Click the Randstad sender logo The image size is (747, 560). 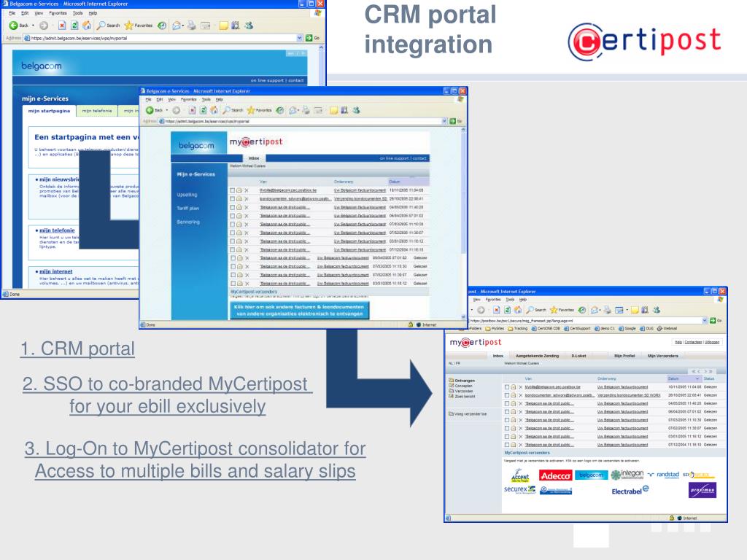664,475
